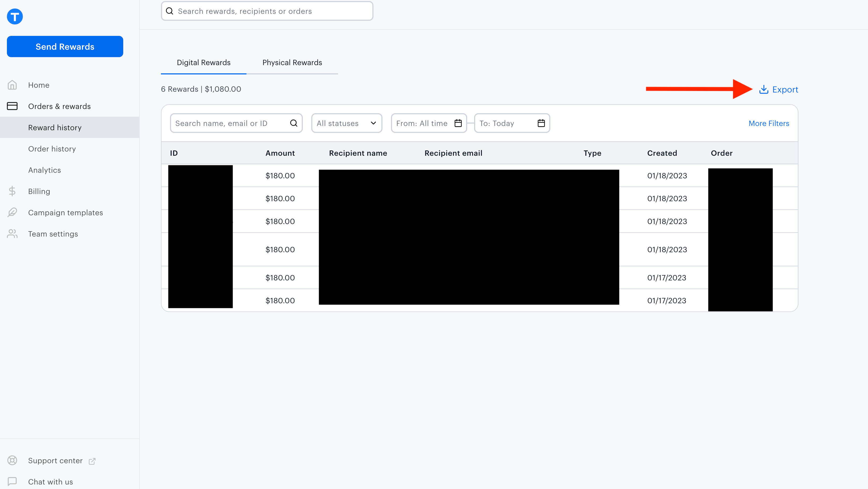This screenshot has height=489, width=868.
Task: Click the More Filters link
Action: click(769, 123)
